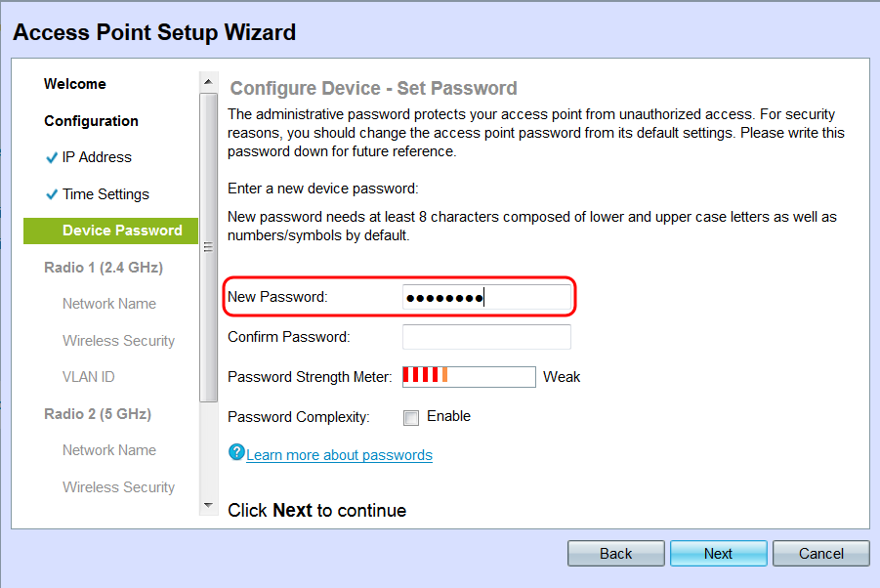Image resolution: width=880 pixels, height=588 pixels.
Task: Click the IP Address checkmark icon
Action: tap(52, 158)
